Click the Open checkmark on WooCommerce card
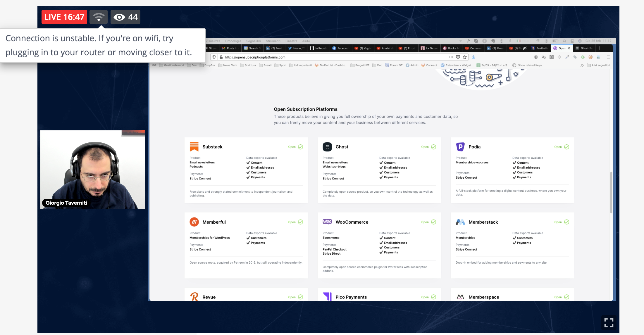This screenshot has width=644, height=335. click(433, 222)
